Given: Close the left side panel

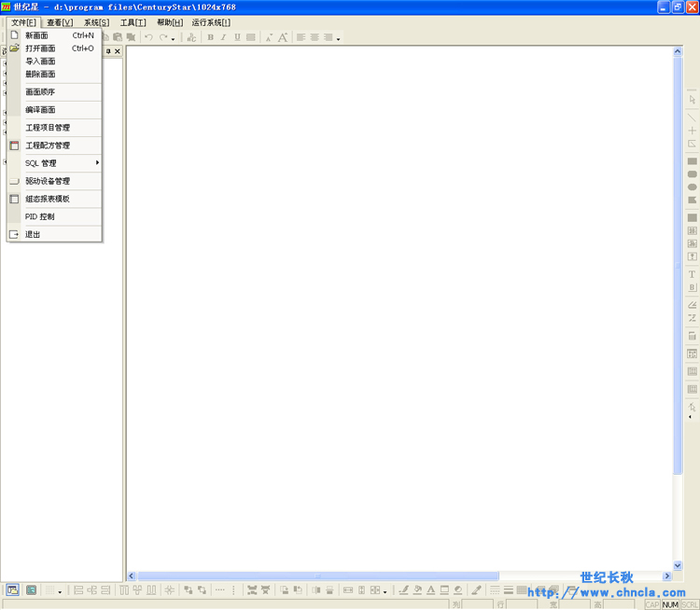Looking at the screenshot, I should (118, 51).
